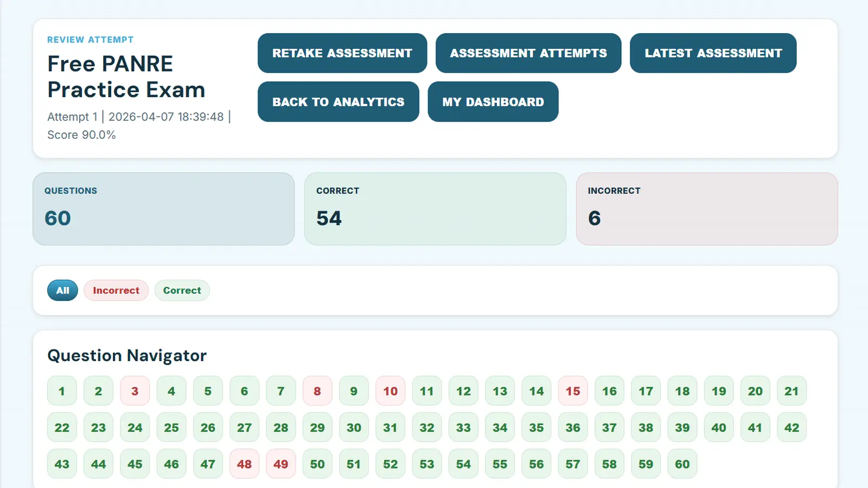
Task: Select the All filter pill
Action: [x=62, y=290]
